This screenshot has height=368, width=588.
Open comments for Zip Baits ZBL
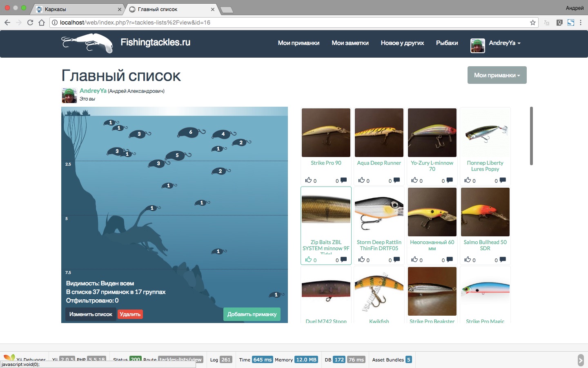point(344,260)
